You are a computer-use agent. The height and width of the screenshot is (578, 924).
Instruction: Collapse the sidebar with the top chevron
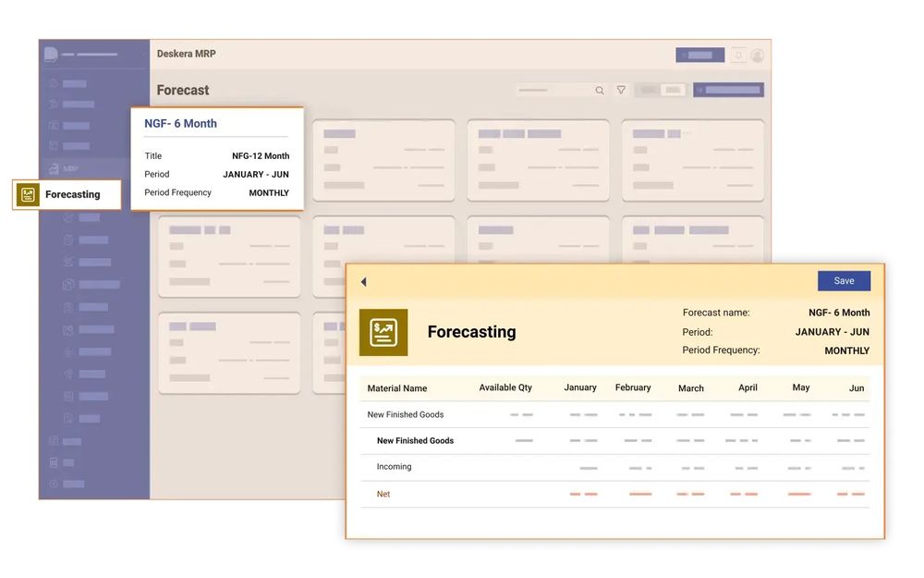pos(146,55)
